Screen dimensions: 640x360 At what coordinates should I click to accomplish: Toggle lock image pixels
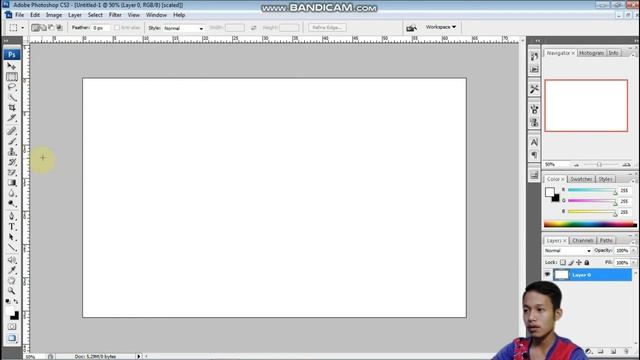[x=571, y=262]
